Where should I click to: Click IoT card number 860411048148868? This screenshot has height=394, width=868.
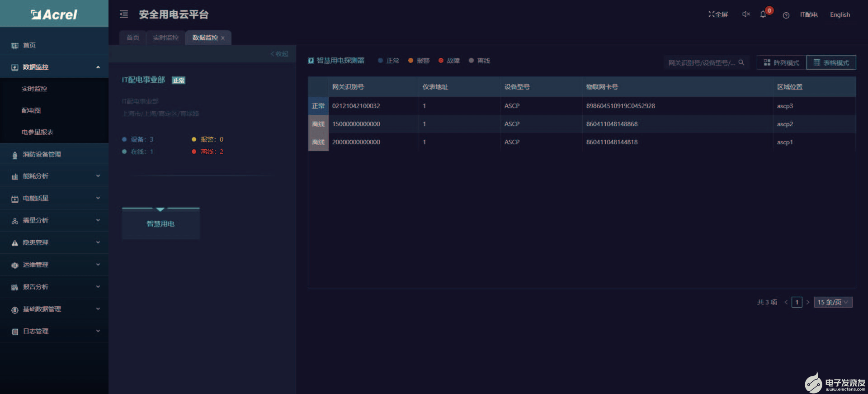pyautogui.click(x=612, y=124)
